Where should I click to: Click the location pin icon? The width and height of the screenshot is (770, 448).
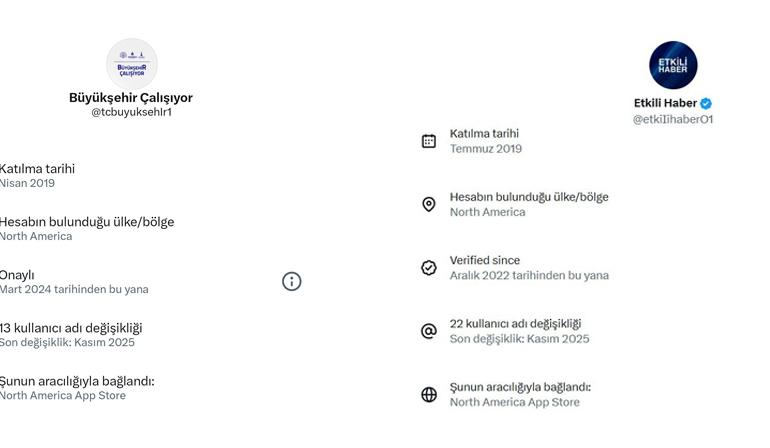point(429,204)
